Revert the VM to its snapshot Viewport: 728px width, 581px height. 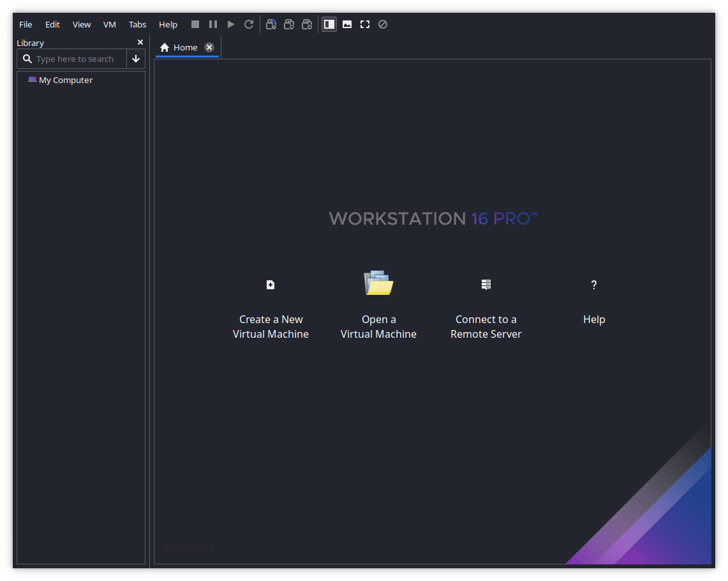(289, 24)
